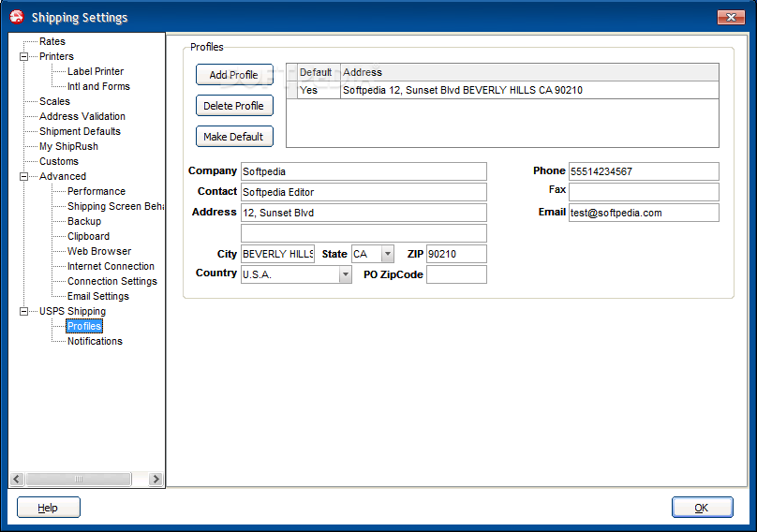
Task: Click the Fax input field
Action: [644, 192]
